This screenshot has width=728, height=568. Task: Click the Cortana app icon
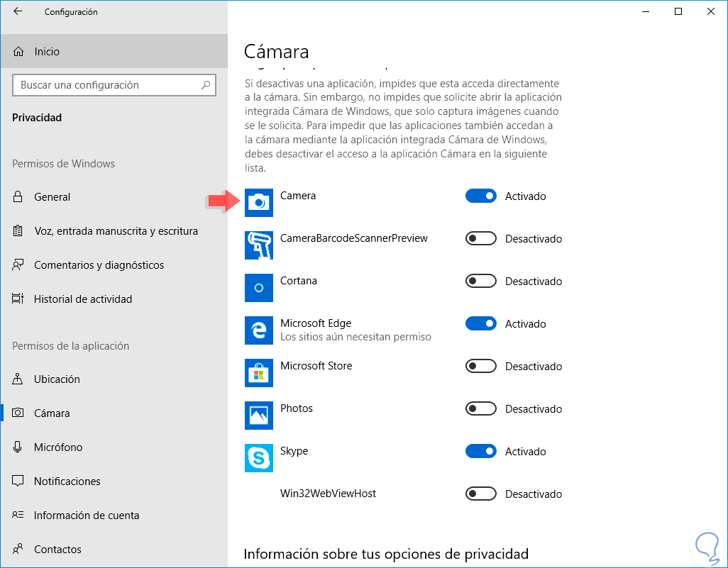click(258, 288)
